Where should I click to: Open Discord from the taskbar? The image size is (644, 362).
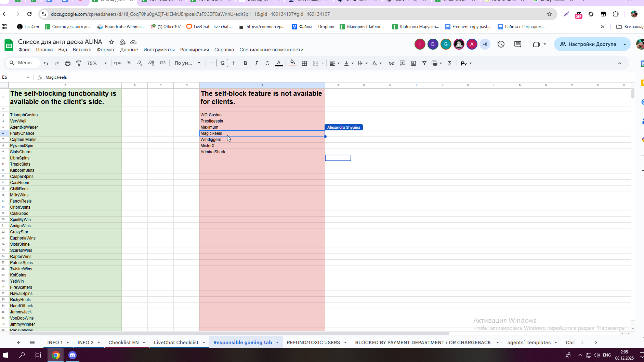(72, 355)
